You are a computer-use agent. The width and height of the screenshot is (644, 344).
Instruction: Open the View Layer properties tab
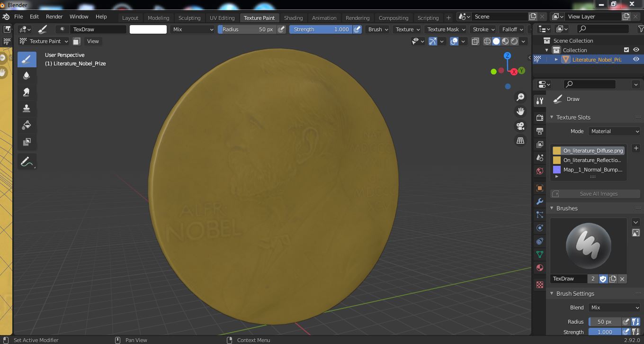539,144
